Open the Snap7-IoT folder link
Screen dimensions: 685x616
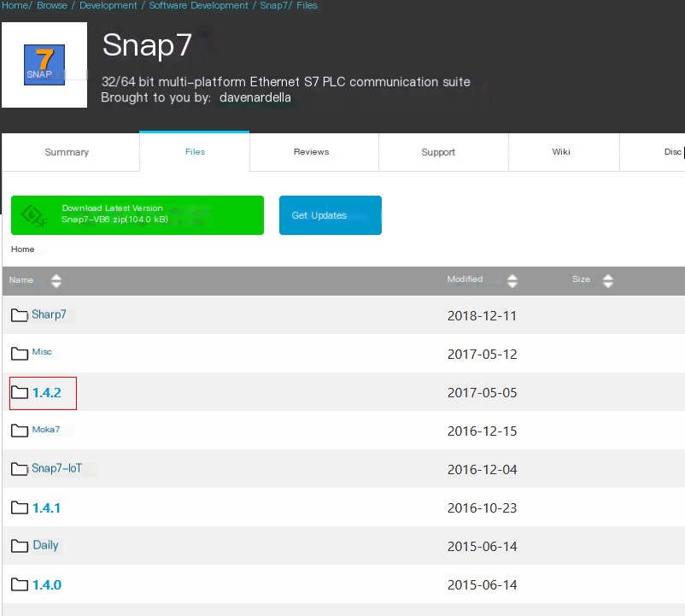coord(56,468)
